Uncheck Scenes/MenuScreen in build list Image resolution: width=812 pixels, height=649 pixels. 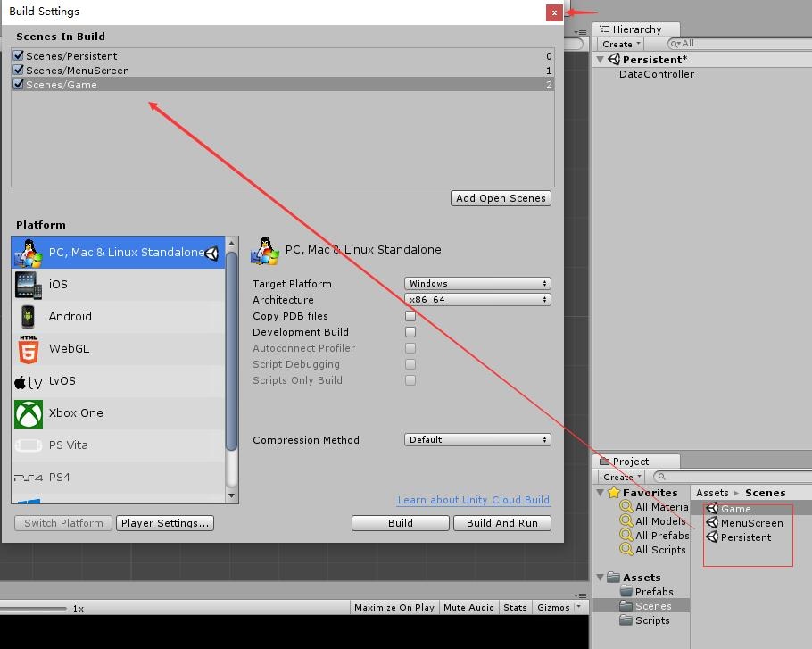(18, 70)
